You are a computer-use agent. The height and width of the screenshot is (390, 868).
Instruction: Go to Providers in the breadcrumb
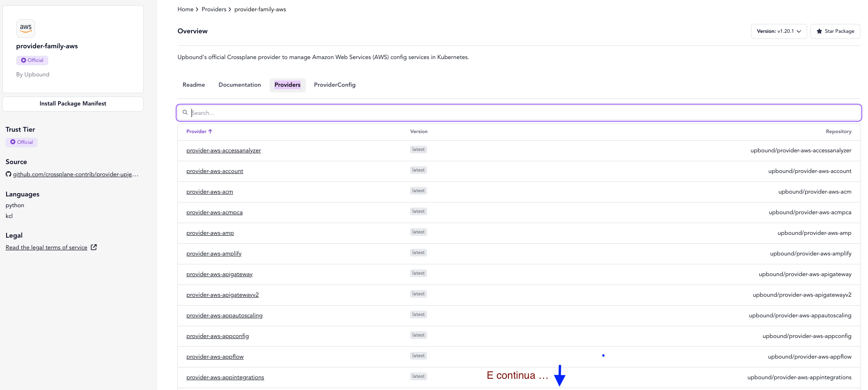(214, 9)
